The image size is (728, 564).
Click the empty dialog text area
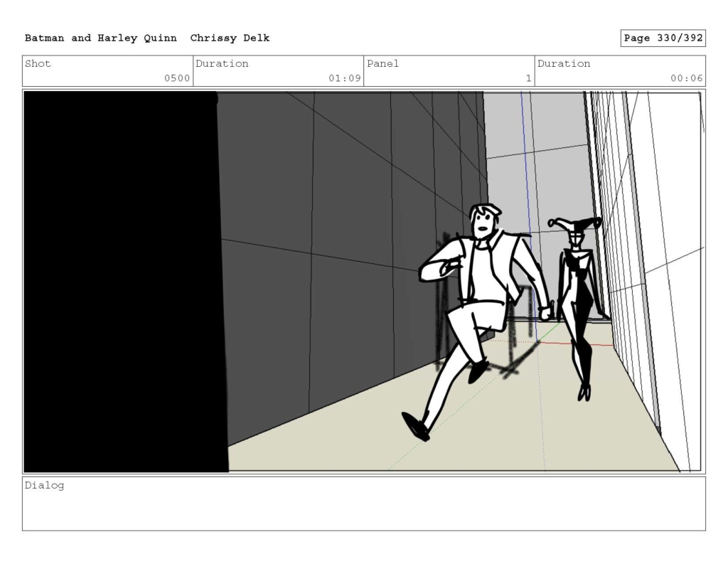point(364,504)
